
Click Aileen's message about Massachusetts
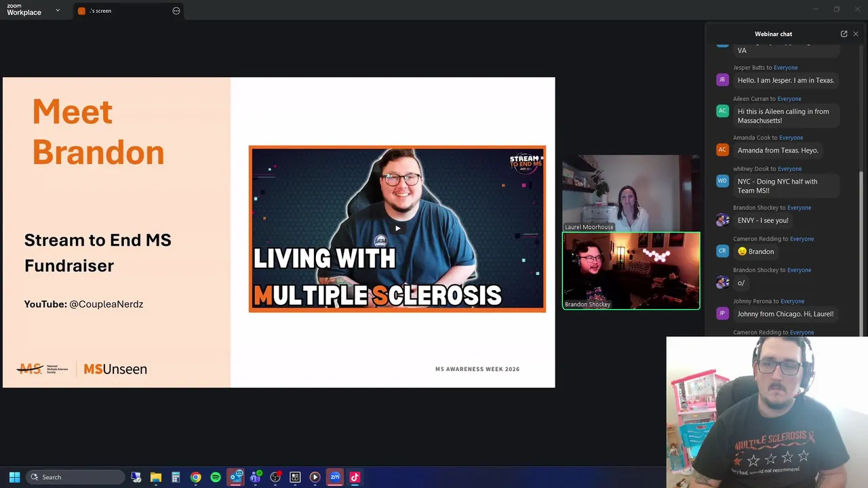pos(786,116)
